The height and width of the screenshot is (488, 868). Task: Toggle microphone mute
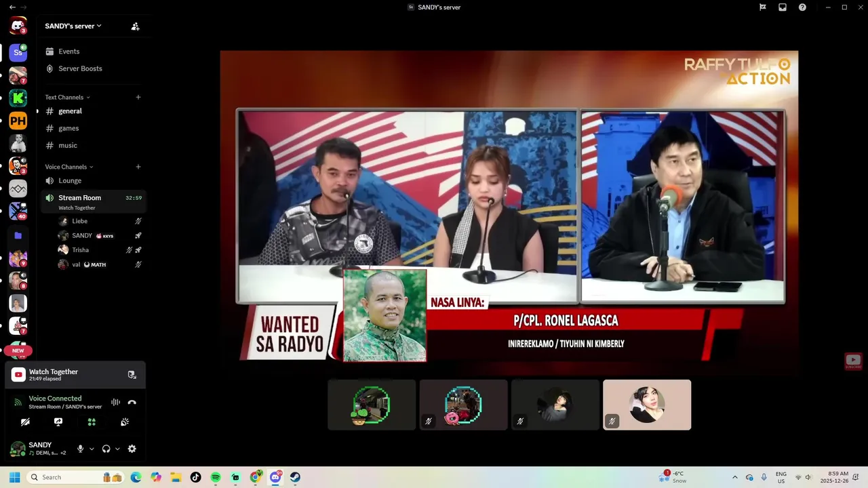pyautogui.click(x=80, y=449)
